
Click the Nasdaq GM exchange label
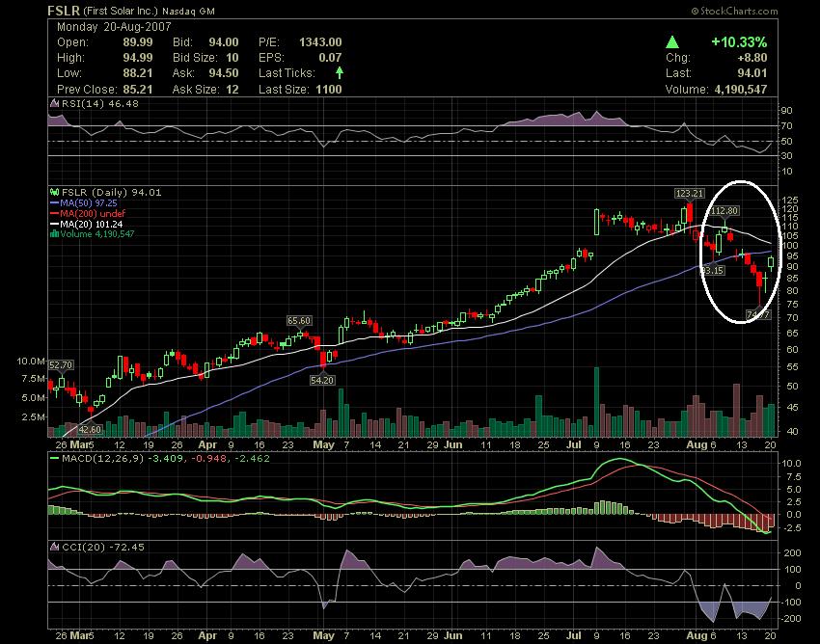click(188, 11)
